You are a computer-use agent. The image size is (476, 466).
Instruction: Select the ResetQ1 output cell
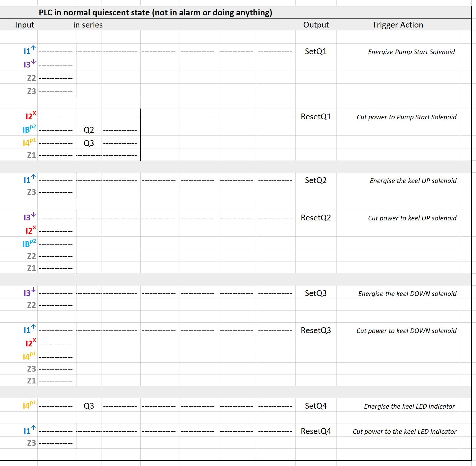coord(316,117)
